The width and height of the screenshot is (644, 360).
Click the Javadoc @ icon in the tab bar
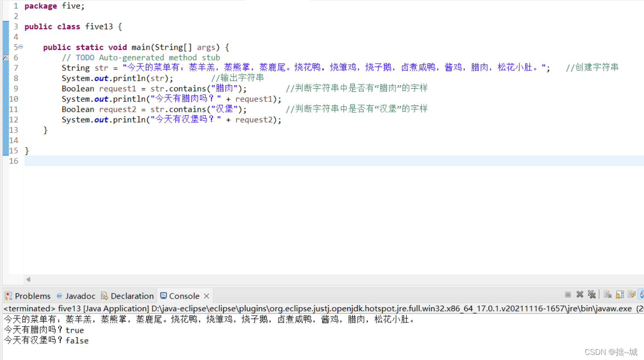(59, 296)
